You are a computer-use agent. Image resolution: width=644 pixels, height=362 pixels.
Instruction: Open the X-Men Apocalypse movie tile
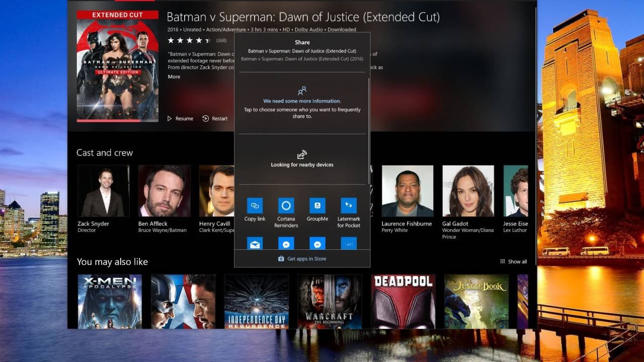(110, 302)
